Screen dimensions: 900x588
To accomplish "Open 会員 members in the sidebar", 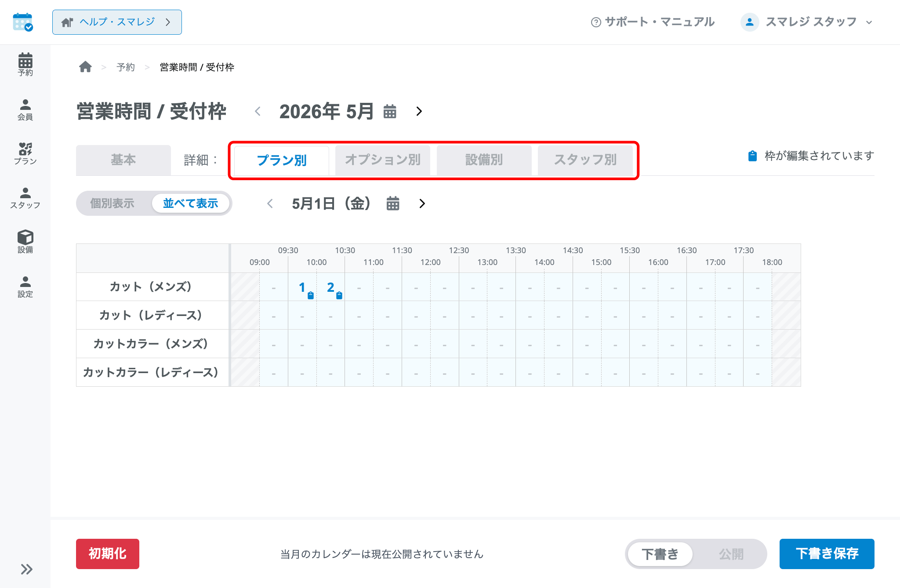I will click(25, 109).
